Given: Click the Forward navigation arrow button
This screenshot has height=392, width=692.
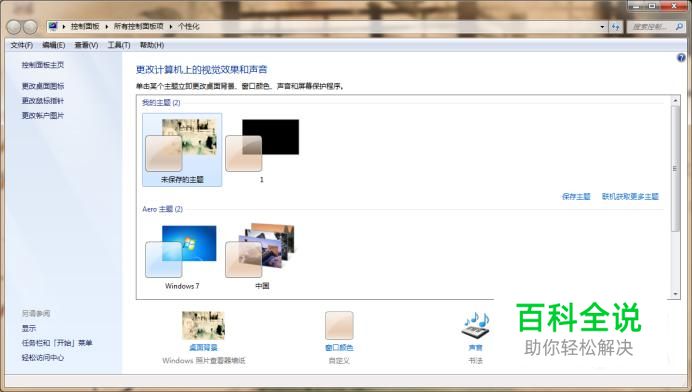Looking at the screenshot, I should [x=30, y=27].
